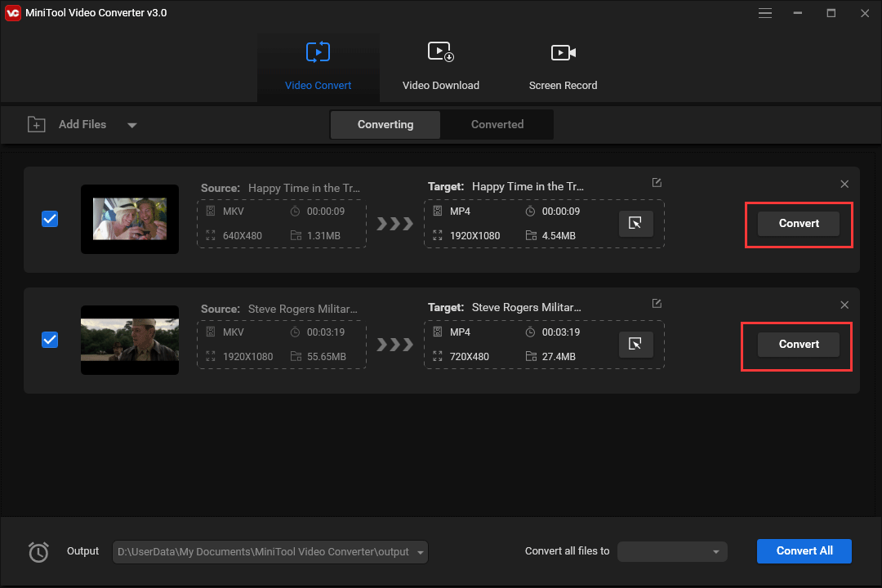Click the 640X480 source resolution value

243,236
